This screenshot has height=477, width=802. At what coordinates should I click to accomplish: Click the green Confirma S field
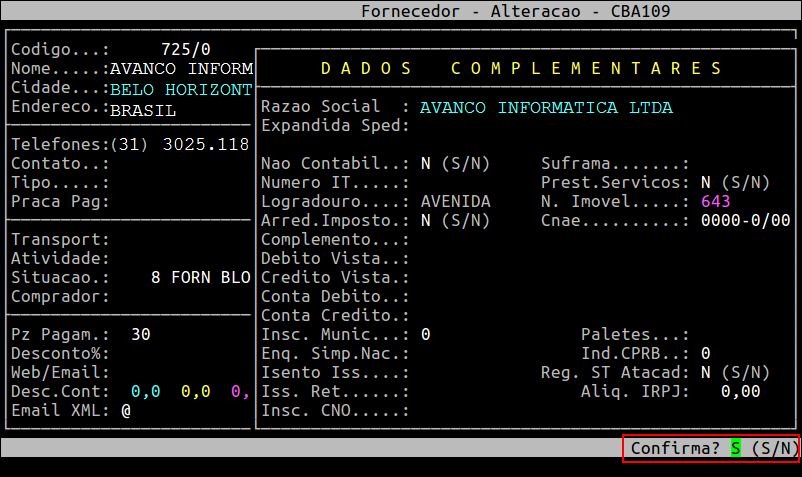tap(736, 449)
